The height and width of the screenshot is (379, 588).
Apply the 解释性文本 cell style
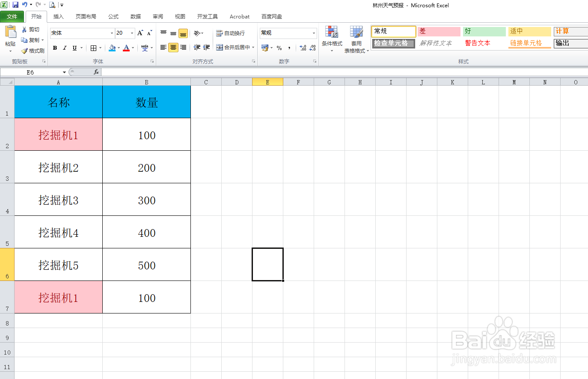click(x=439, y=43)
